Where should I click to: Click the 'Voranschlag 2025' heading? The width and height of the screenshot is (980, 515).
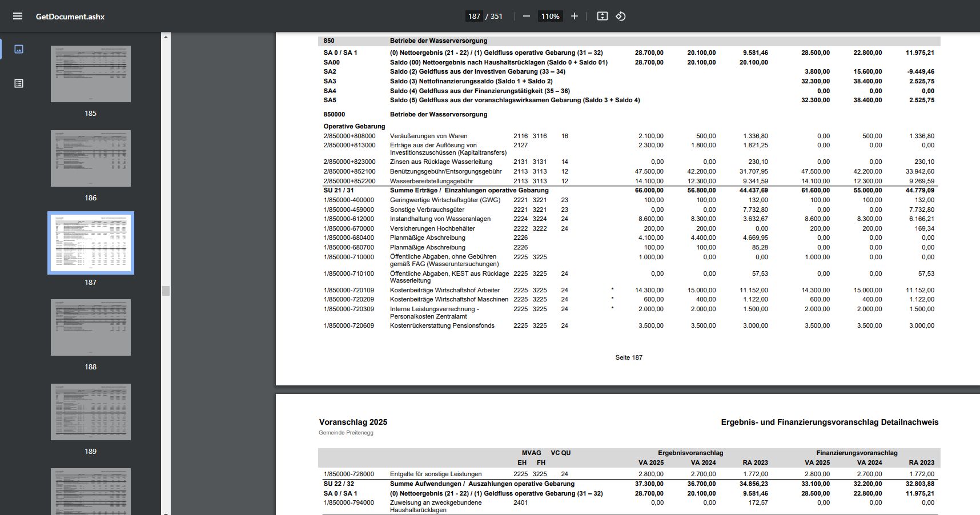click(x=353, y=422)
